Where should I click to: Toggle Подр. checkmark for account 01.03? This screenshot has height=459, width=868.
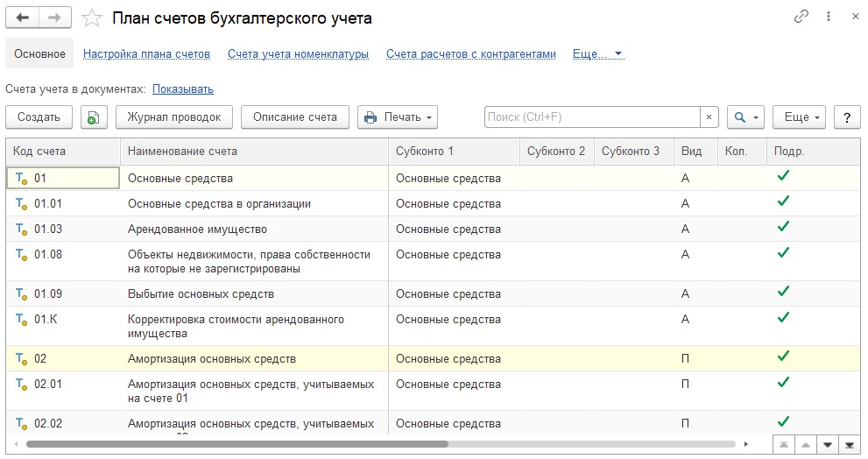point(783,227)
